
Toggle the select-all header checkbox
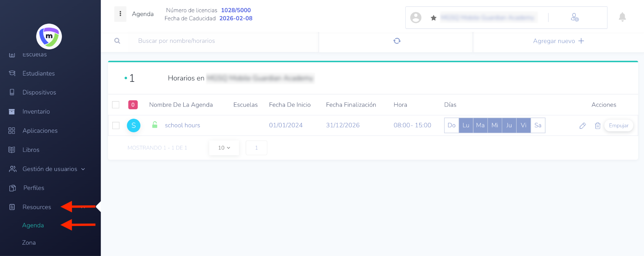116,105
